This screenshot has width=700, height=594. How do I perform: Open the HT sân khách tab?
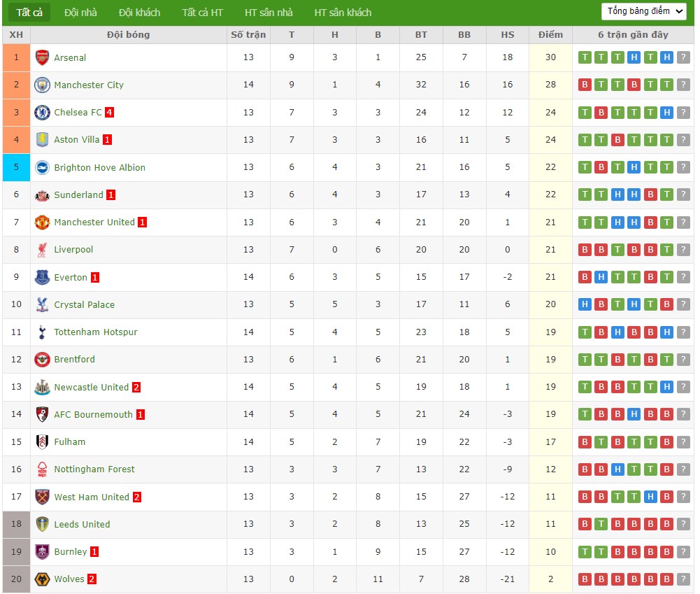click(x=343, y=13)
